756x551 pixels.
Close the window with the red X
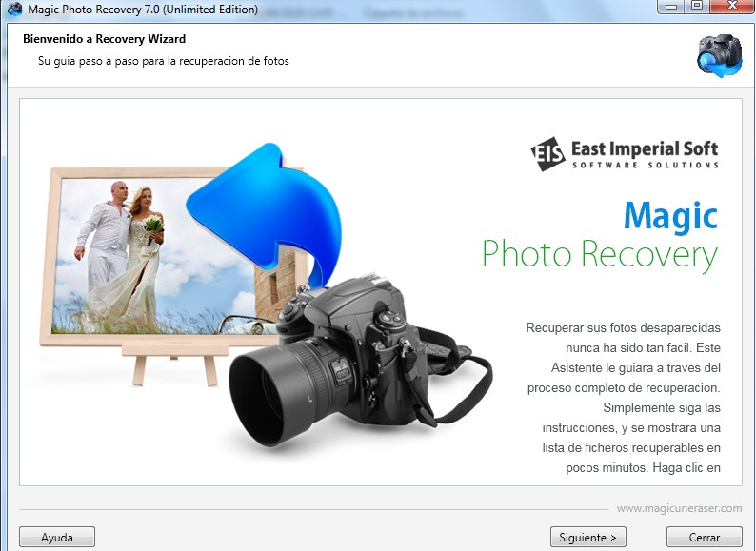point(732,6)
